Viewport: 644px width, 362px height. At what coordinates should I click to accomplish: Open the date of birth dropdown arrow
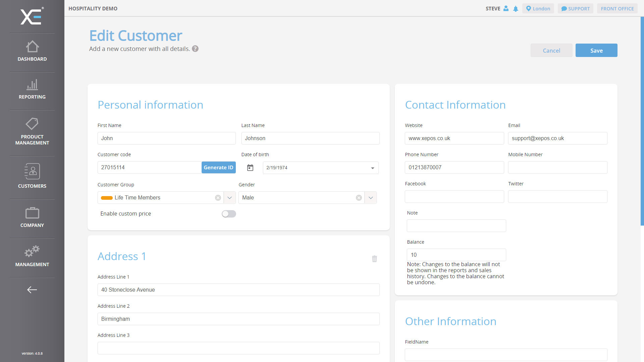click(372, 168)
